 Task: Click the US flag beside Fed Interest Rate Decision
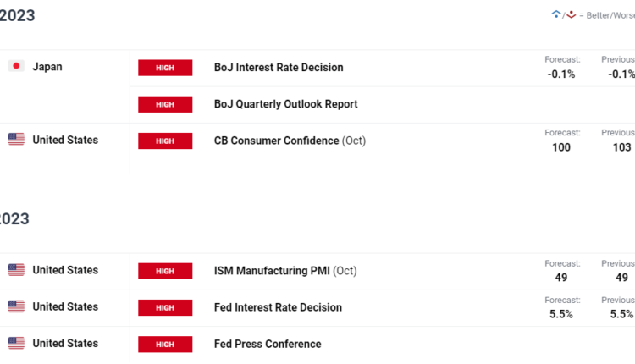point(16,306)
